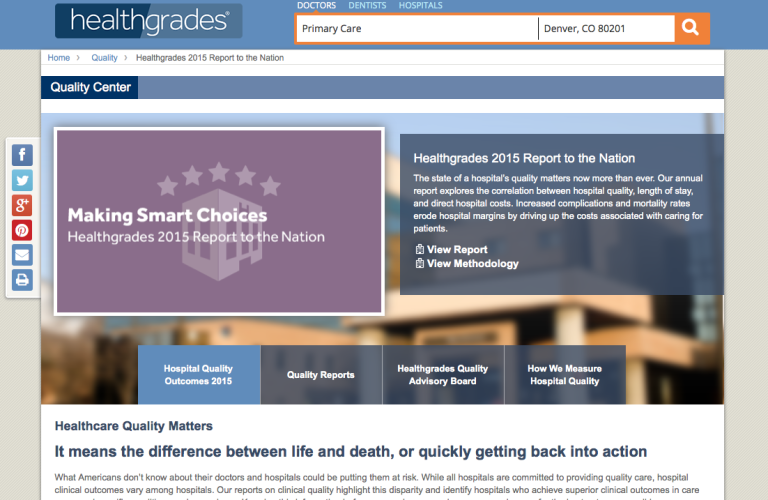Pin page on Pinterest
Image resolution: width=768 pixels, height=500 pixels.
click(x=22, y=230)
